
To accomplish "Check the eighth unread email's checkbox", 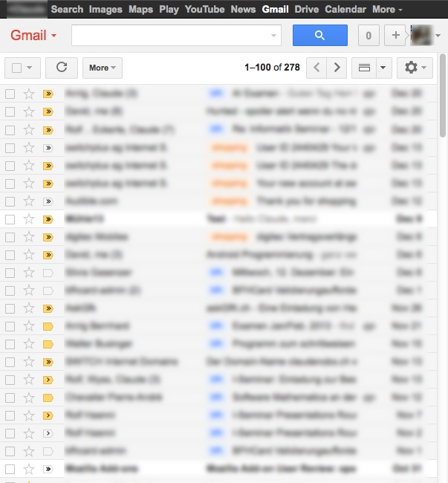I will click(x=10, y=219).
